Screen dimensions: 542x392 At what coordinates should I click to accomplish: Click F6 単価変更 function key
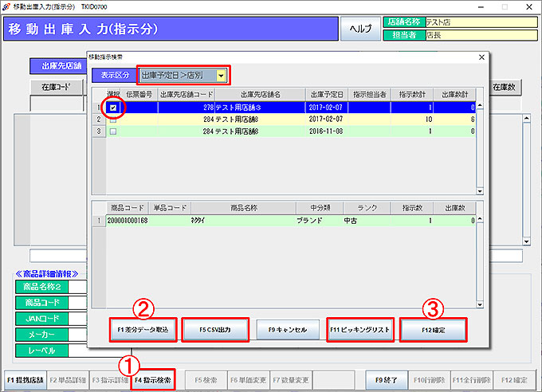point(249,380)
